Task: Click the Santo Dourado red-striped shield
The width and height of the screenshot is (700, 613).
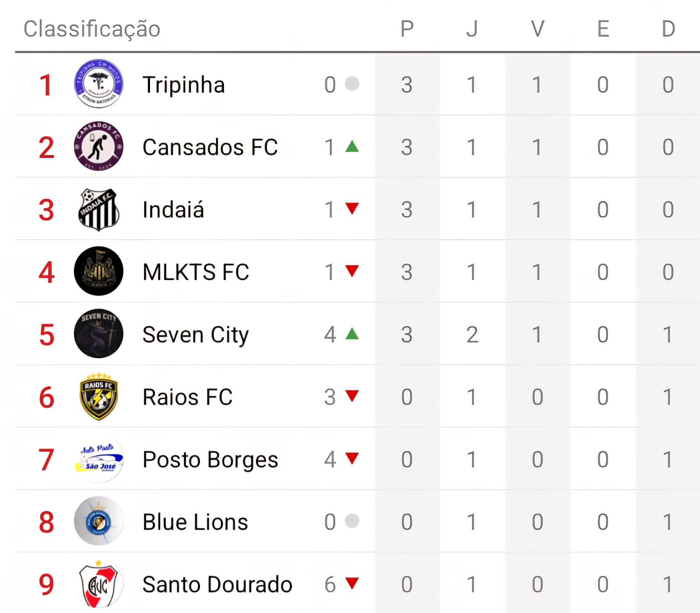Action: (x=98, y=584)
